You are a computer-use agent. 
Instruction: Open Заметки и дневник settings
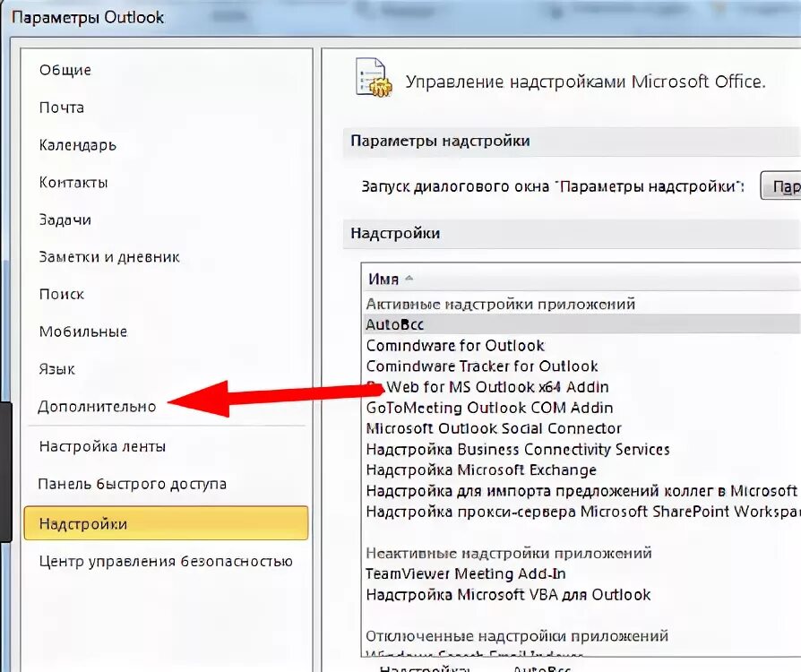109,256
